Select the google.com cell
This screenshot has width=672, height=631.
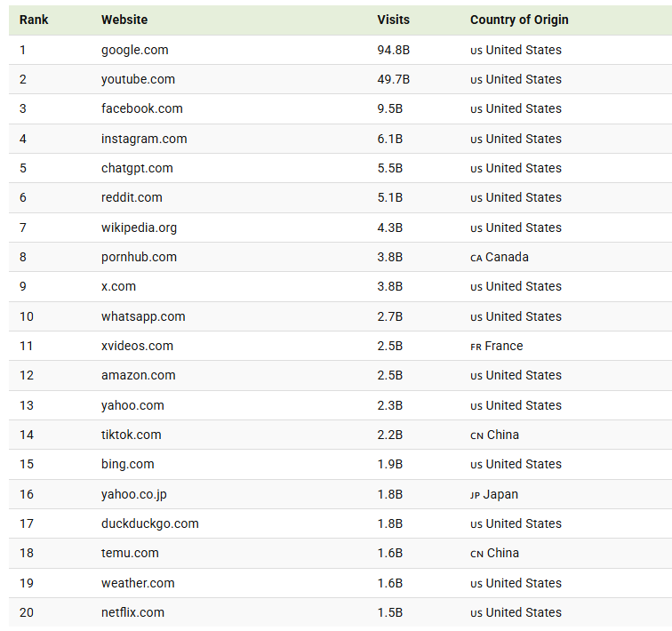click(134, 50)
